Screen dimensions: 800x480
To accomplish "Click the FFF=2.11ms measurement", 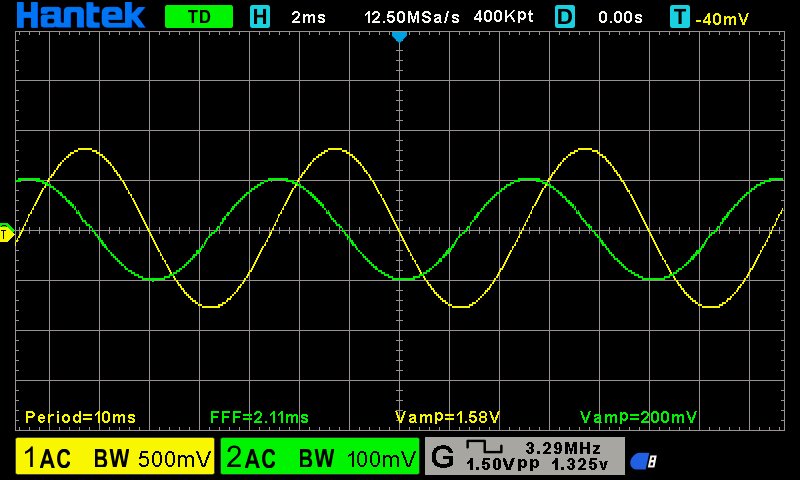I will click(x=260, y=417).
